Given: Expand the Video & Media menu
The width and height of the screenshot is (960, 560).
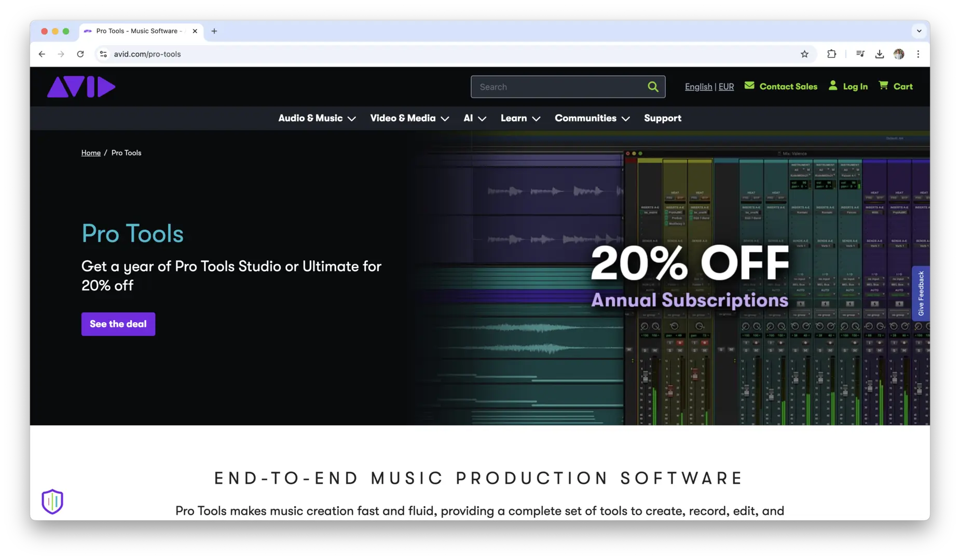Looking at the screenshot, I should (x=409, y=118).
